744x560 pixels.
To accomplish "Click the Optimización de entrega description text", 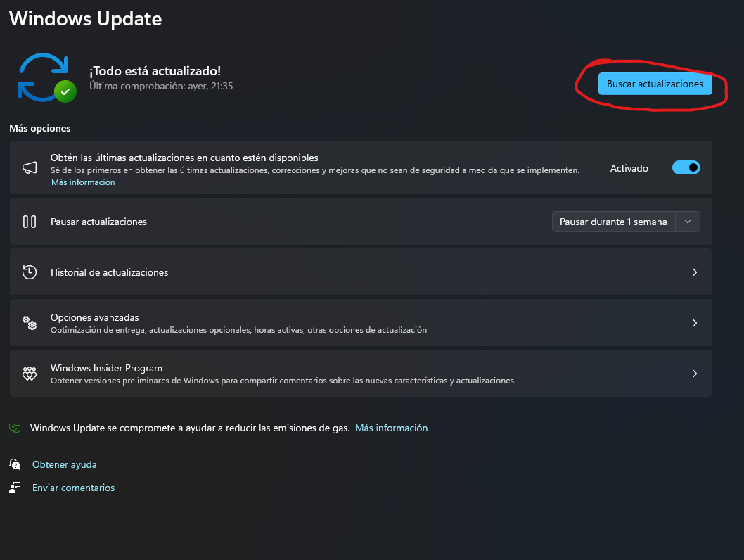I will (238, 330).
